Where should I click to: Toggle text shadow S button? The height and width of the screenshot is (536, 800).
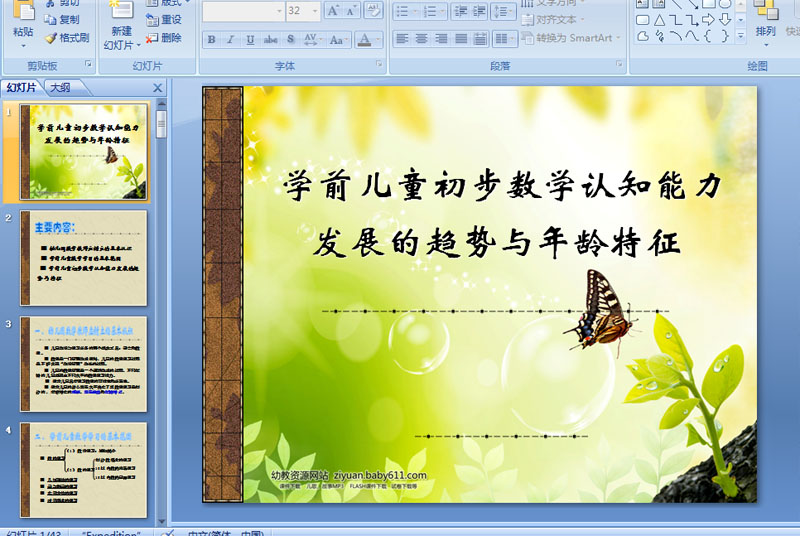tap(290, 39)
